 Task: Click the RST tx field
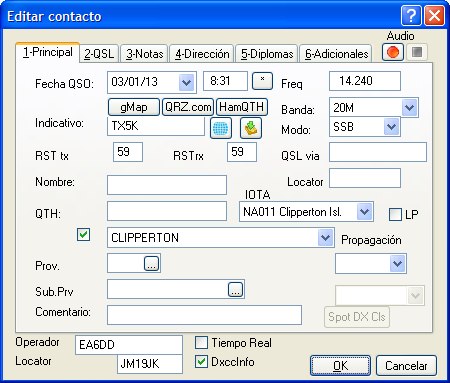coord(128,152)
